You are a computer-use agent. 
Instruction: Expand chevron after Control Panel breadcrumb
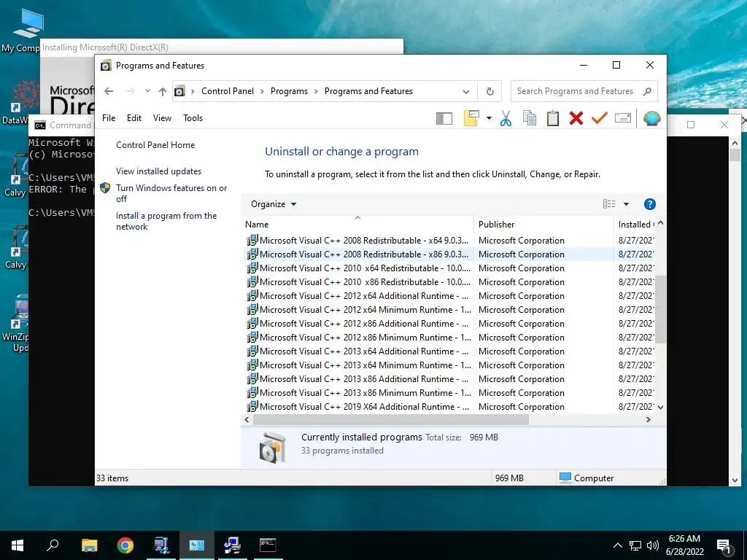(x=263, y=91)
